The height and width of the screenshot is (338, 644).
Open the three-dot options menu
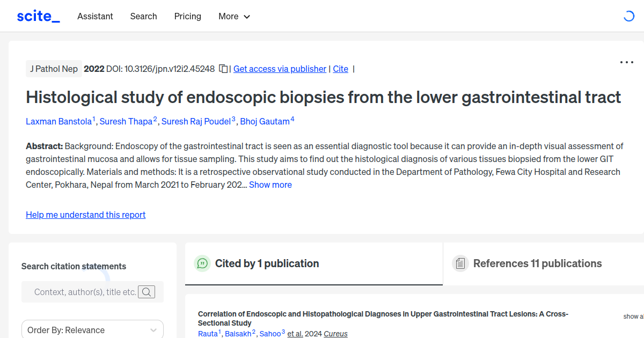click(626, 62)
